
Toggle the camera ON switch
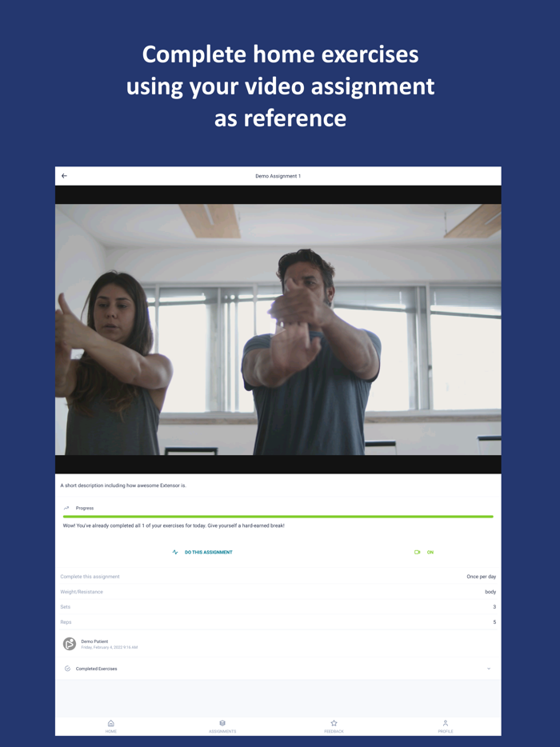click(x=424, y=552)
